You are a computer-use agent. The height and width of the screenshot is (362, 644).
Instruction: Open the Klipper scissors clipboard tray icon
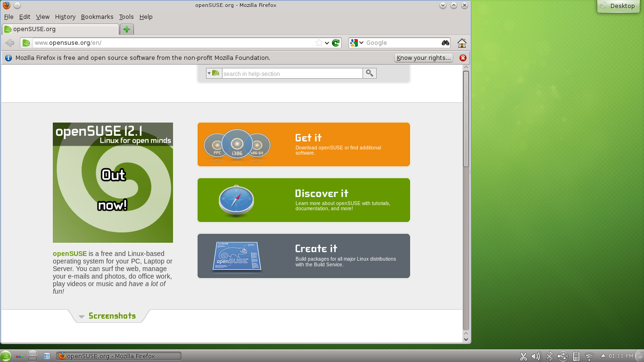click(x=523, y=356)
